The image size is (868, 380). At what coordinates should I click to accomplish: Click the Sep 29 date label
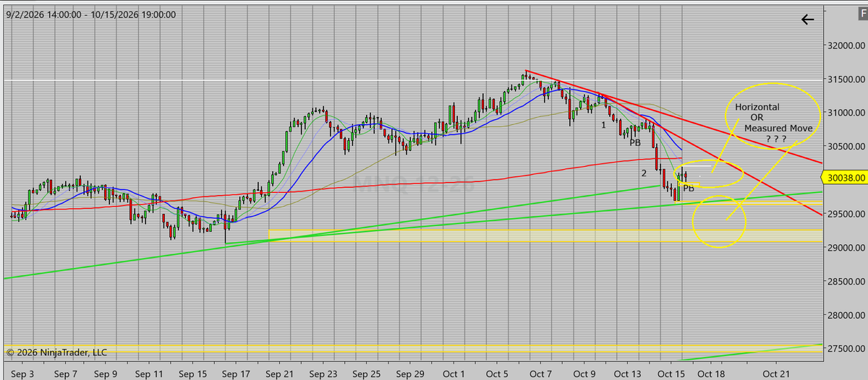click(x=410, y=373)
